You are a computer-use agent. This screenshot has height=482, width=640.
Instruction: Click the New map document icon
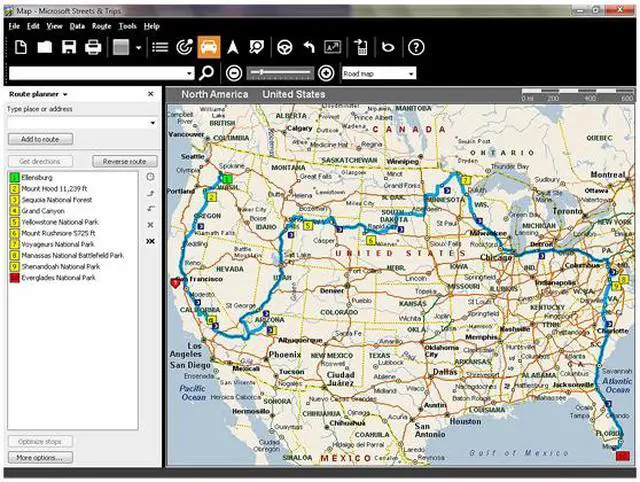[20, 47]
